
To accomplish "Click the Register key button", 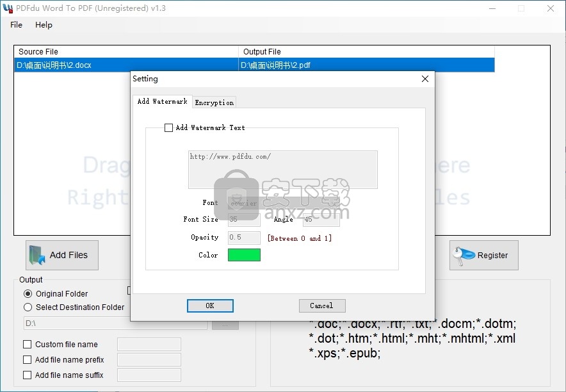I will 483,255.
